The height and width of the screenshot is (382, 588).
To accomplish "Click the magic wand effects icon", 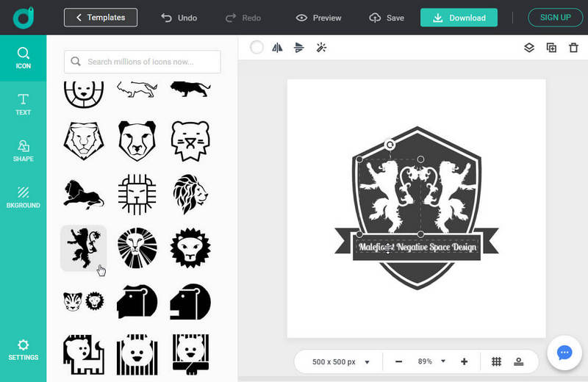I will point(320,48).
